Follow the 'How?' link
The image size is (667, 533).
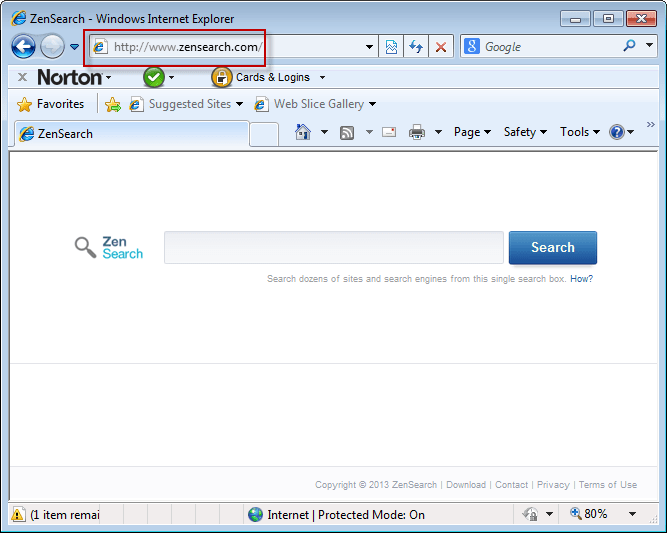click(581, 279)
